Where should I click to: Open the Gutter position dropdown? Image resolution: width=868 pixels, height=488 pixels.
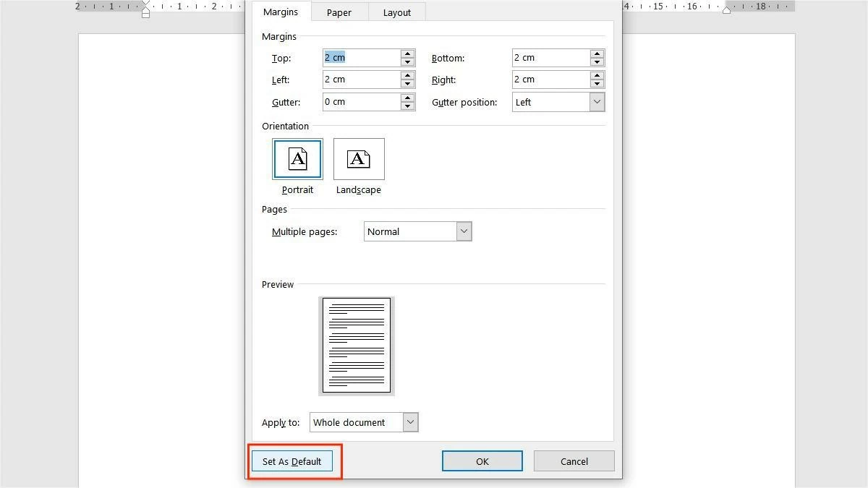coord(597,102)
